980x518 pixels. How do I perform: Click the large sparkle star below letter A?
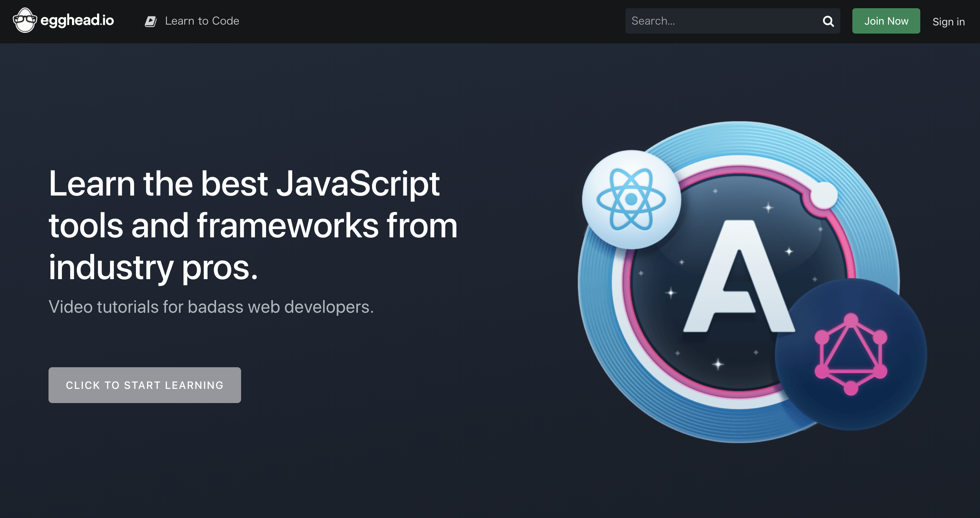coord(718,364)
